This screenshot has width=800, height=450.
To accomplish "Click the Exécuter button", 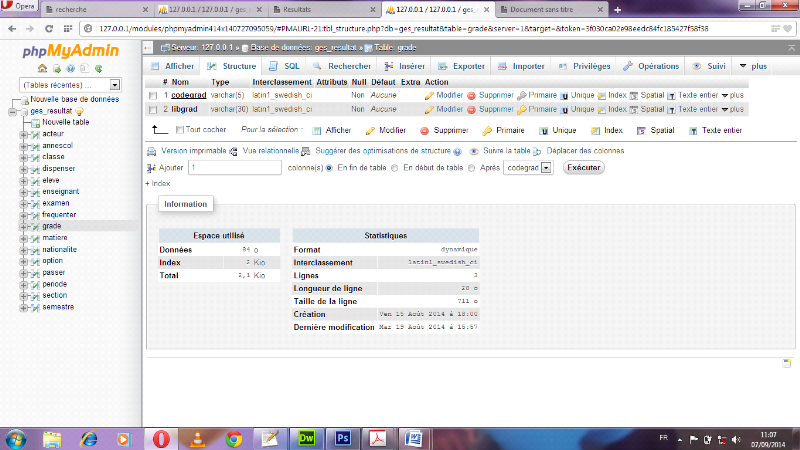I will [x=584, y=168].
